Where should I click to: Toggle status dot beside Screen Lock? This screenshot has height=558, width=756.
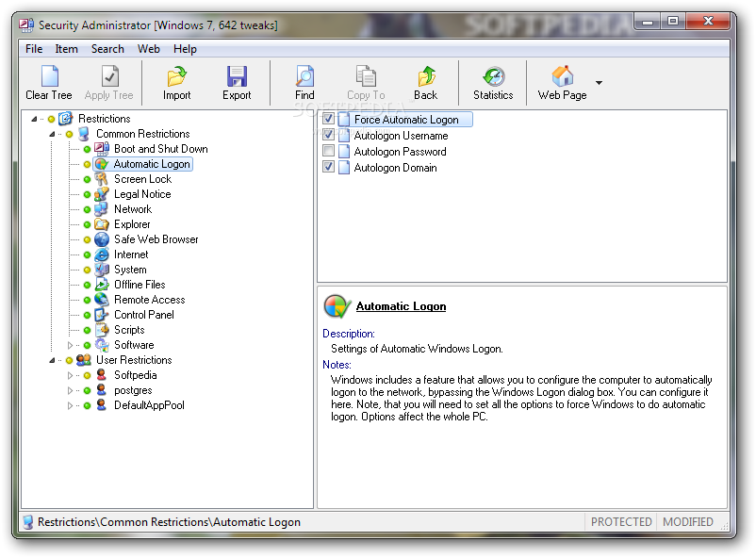[x=88, y=179]
